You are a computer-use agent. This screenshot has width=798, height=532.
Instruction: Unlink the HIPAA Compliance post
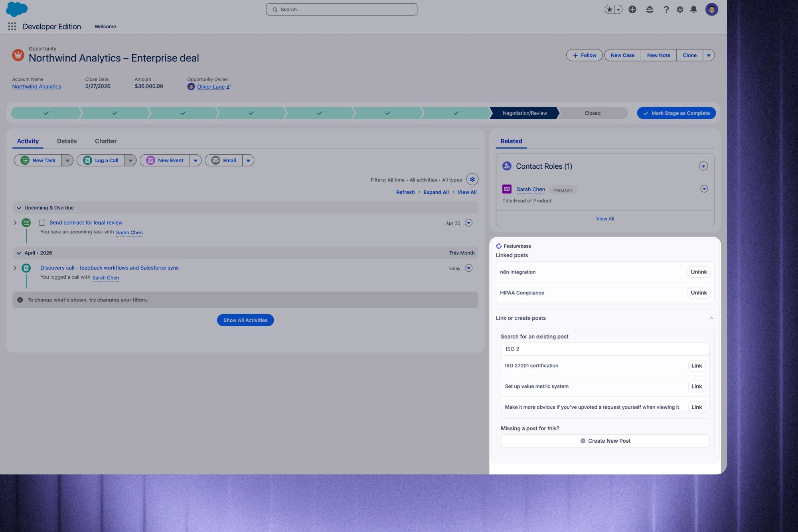(x=699, y=293)
